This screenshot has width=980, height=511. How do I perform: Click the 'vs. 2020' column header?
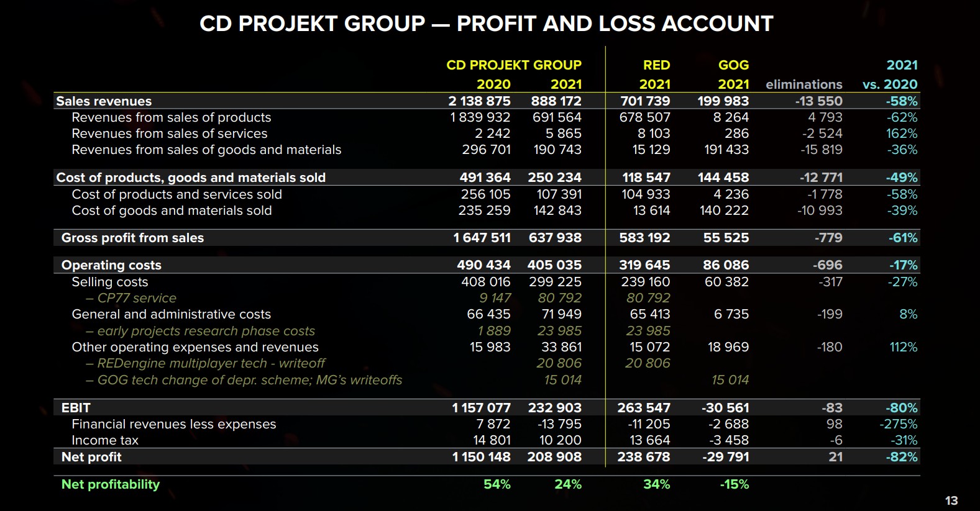889,84
